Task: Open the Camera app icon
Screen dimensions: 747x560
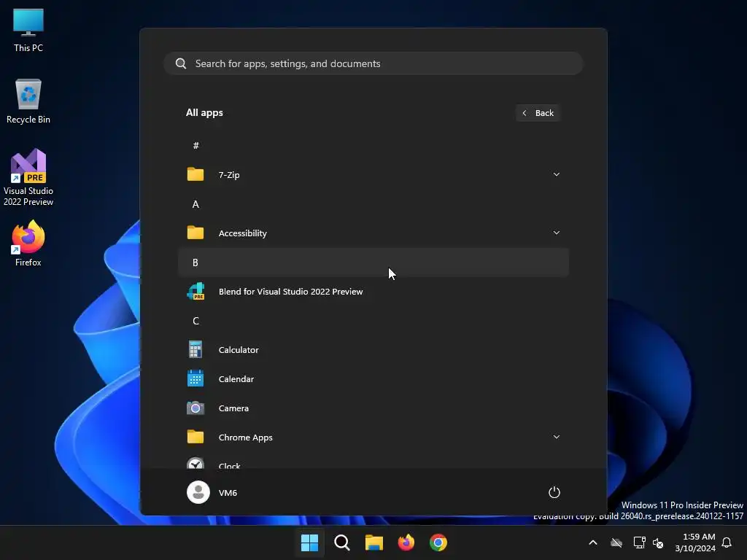Action: 196,408
